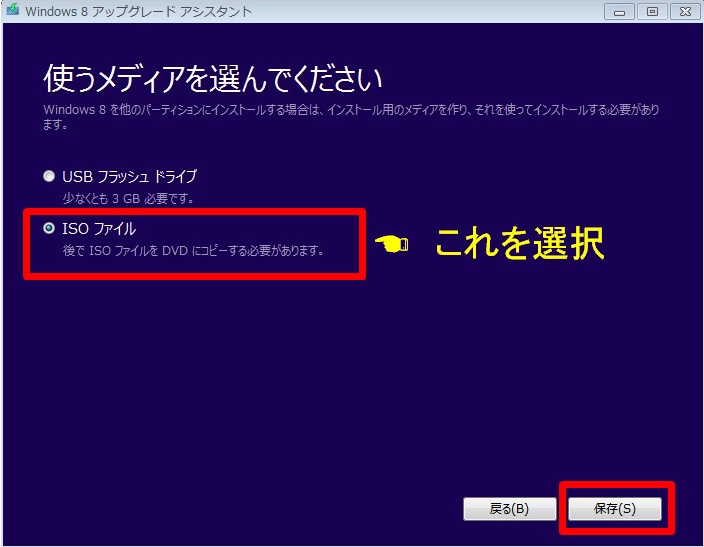
Task: Click the 保存(S) button
Action: [615, 509]
